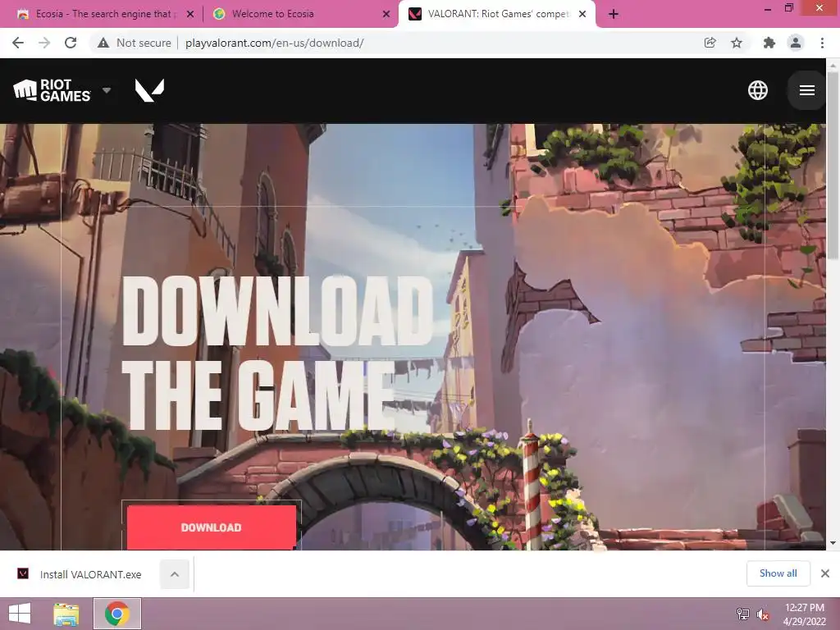
Task: Open a new browser tab
Action: click(x=614, y=14)
